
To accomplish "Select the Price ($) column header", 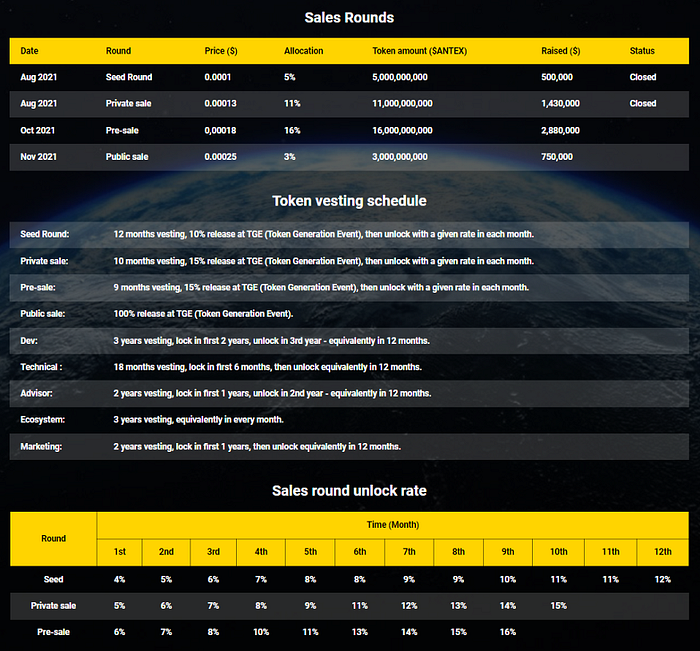I will click(x=221, y=51).
